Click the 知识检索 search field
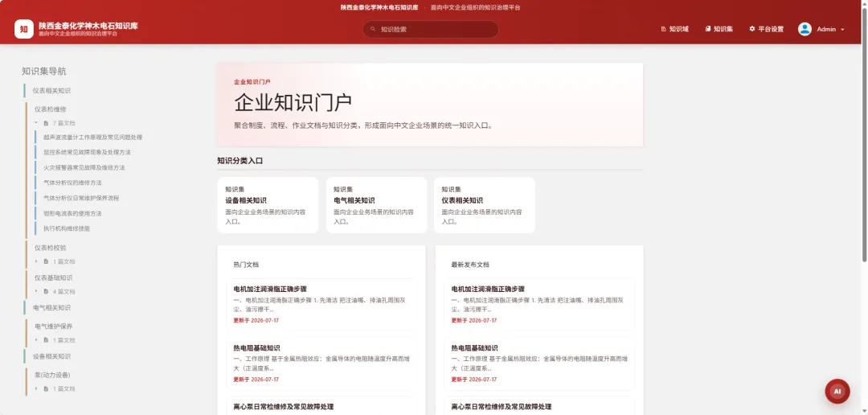The width and height of the screenshot is (868, 415). pos(431,29)
